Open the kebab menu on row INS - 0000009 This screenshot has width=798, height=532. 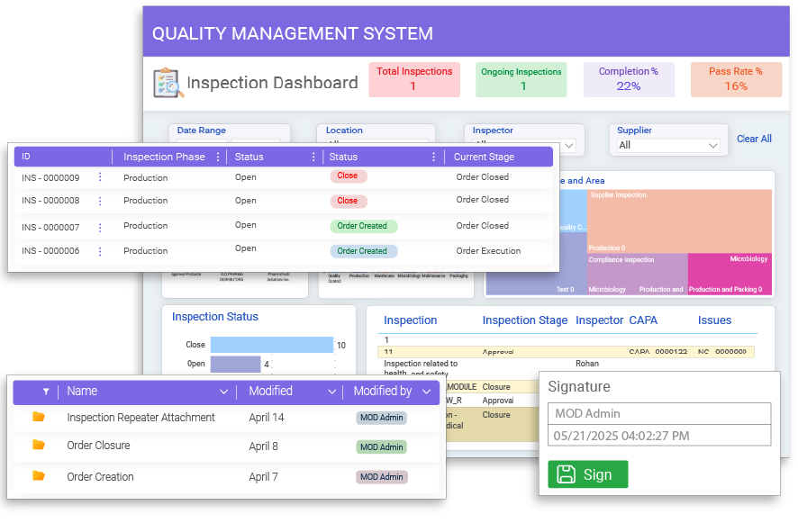[x=100, y=177]
